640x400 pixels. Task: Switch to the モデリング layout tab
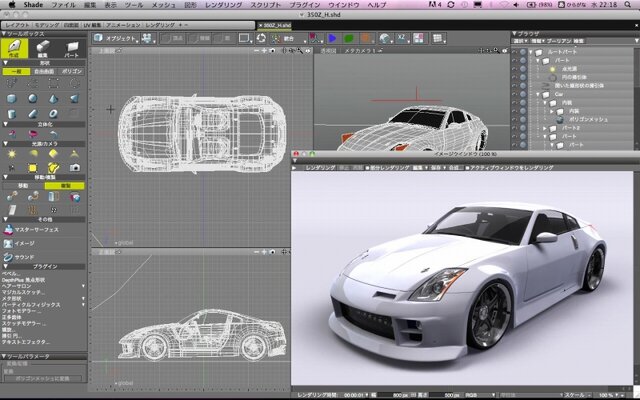pyautogui.click(x=46, y=25)
